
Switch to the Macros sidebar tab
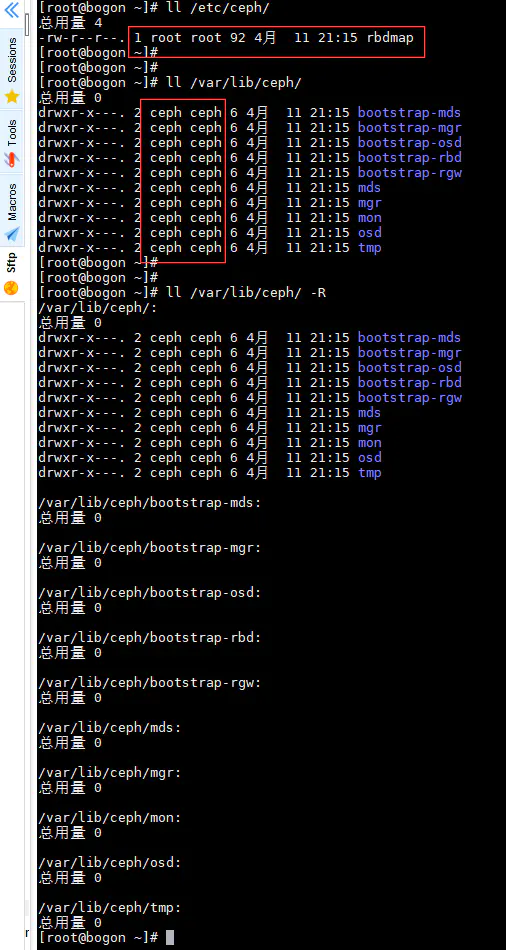tap(12, 210)
